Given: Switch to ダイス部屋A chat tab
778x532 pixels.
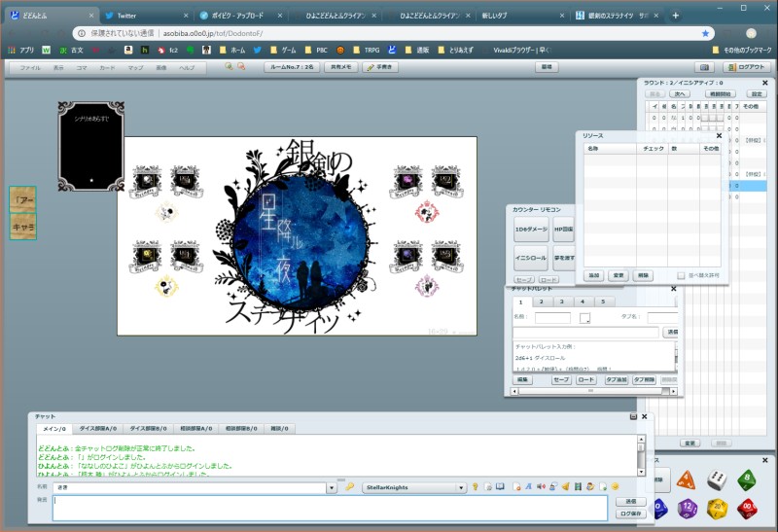Looking at the screenshot, I should tap(98, 428).
